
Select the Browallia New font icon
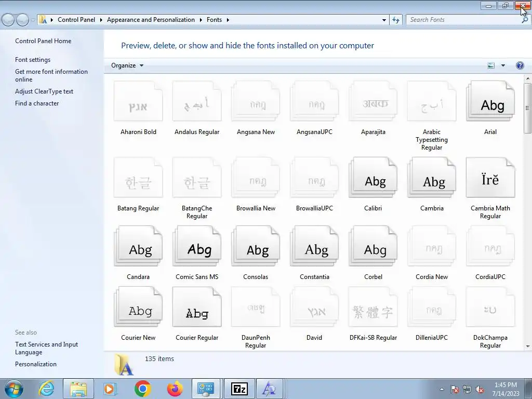pos(256,178)
